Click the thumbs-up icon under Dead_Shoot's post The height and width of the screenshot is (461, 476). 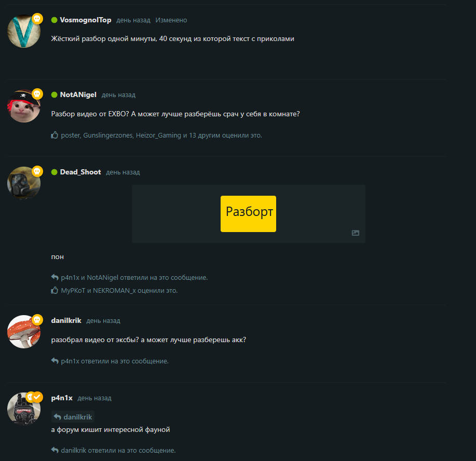coord(55,290)
